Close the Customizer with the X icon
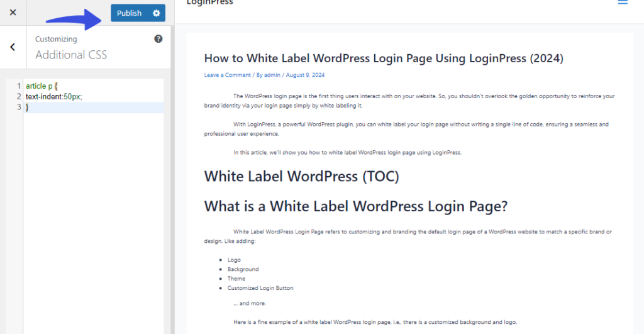644x334 pixels. point(13,13)
